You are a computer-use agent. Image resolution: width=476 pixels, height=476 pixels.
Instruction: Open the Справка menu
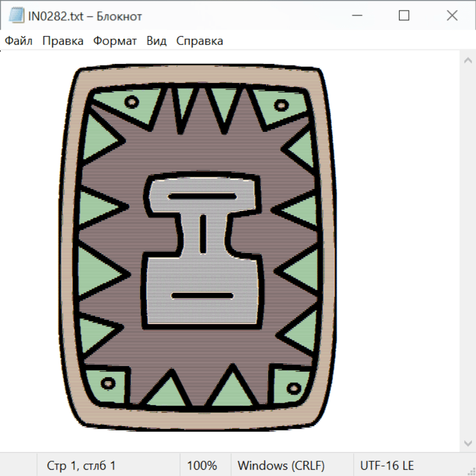pyautogui.click(x=199, y=41)
